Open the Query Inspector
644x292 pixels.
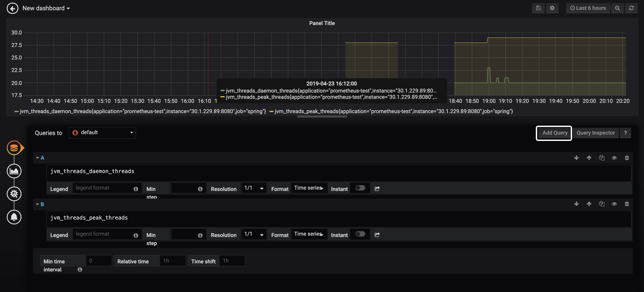pos(596,133)
